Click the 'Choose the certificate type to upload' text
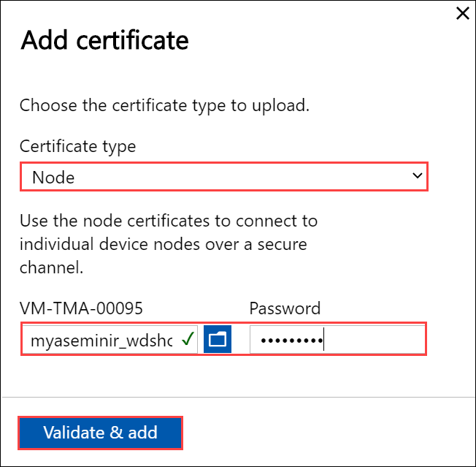This screenshot has width=476, height=467. pyautogui.click(x=165, y=105)
